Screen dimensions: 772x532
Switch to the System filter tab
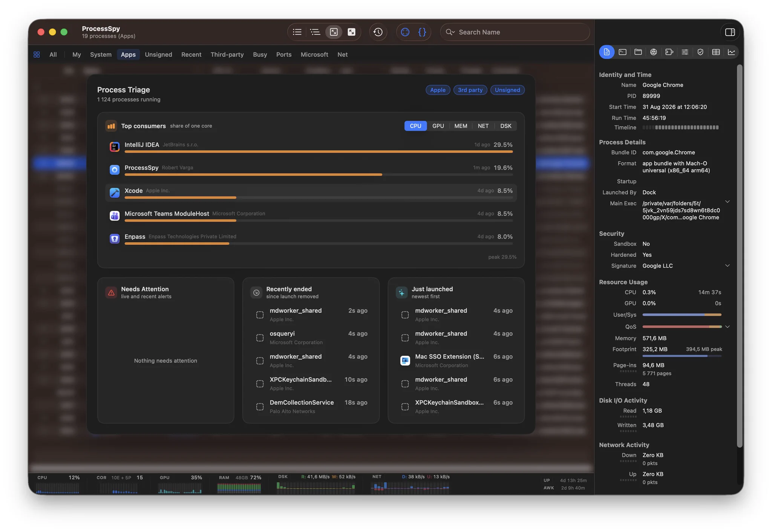point(101,55)
